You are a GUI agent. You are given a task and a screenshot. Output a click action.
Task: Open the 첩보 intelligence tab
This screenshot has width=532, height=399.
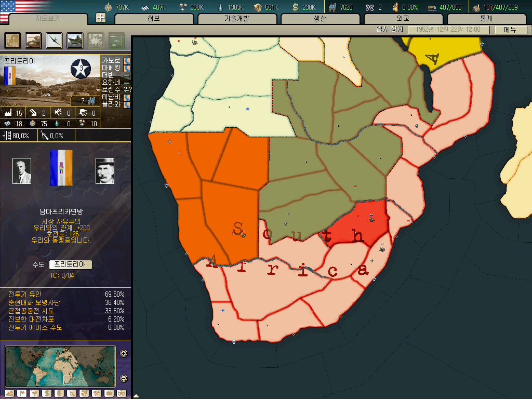[x=154, y=18]
